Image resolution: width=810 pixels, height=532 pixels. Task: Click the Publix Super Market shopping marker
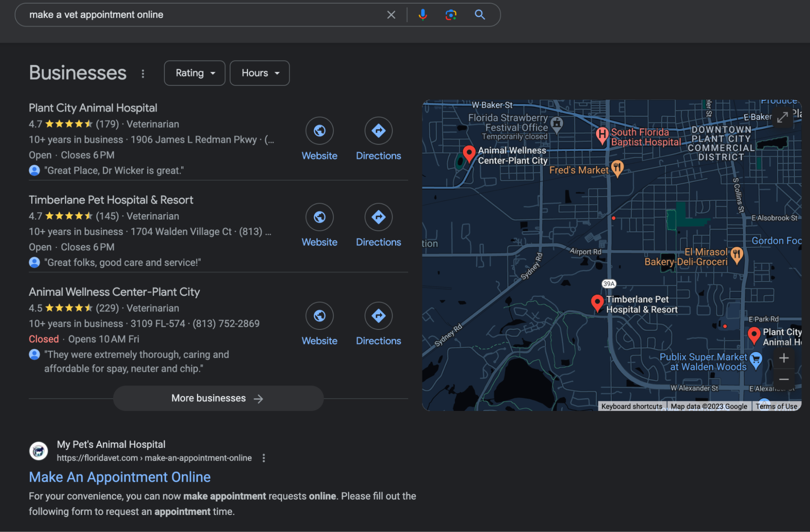click(756, 361)
